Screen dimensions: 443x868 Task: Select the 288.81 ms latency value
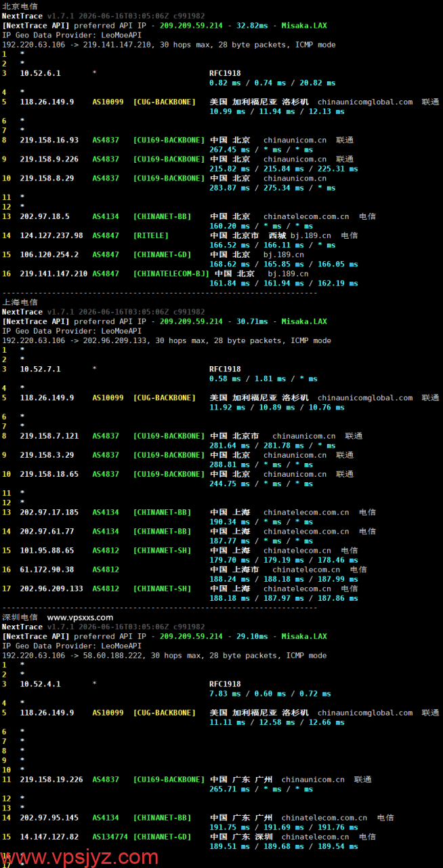tap(230, 465)
